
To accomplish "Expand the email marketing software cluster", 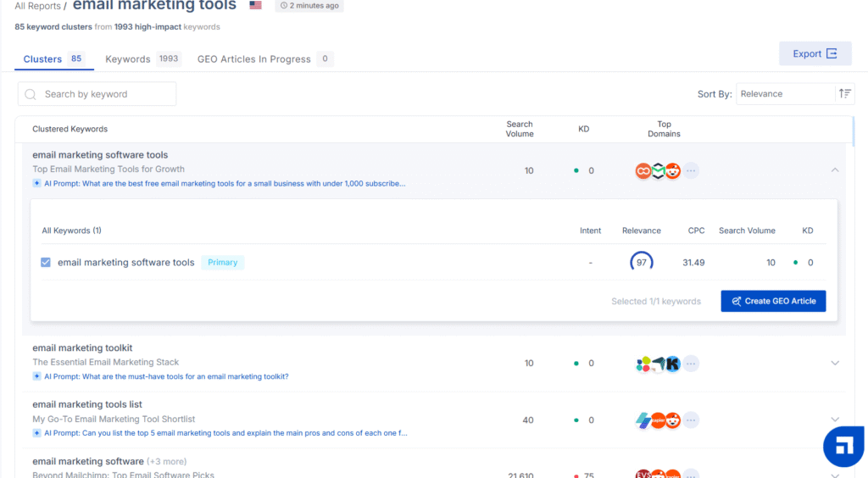I will coord(835,475).
